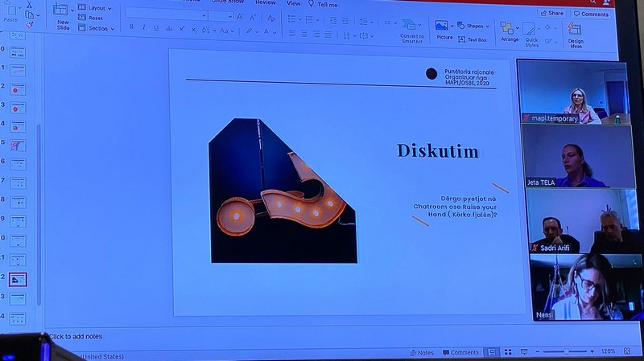Click the Diskutim title on the slide

pyautogui.click(x=438, y=151)
